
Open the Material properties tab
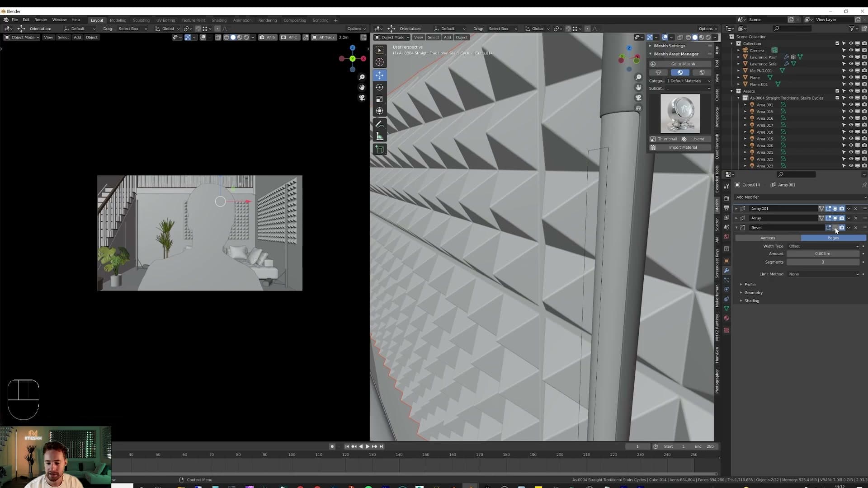[x=726, y=318]
